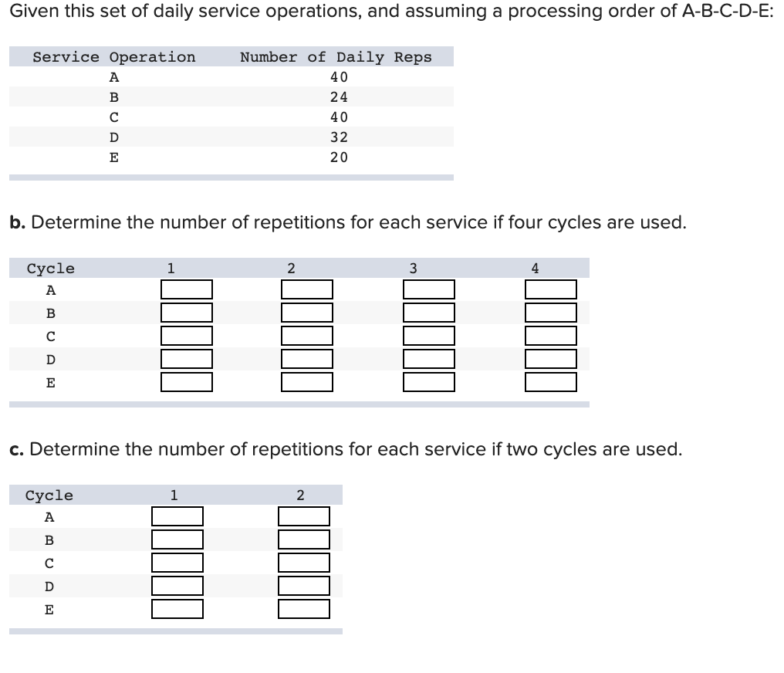Click Service C's entry box under Cycle 4
Image resolution: width=784 pixels, height=673 pixels.
coord(550,335)
